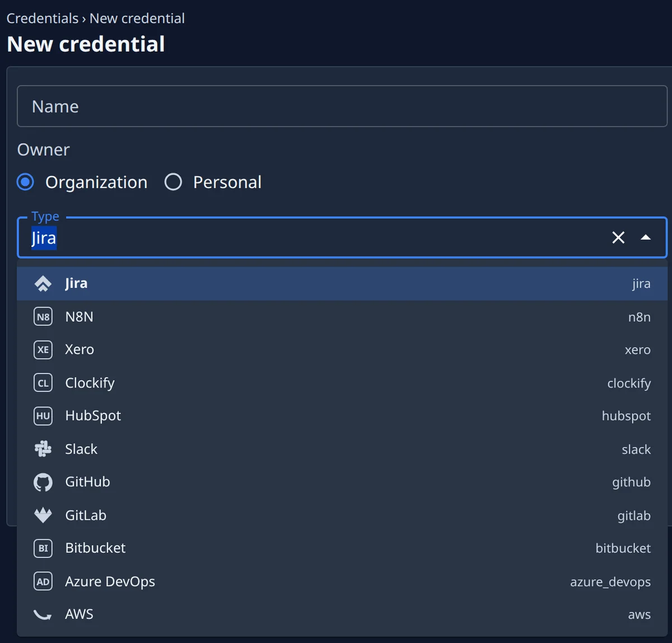Pick GitHub credential type option

click(x=342, y=482)
